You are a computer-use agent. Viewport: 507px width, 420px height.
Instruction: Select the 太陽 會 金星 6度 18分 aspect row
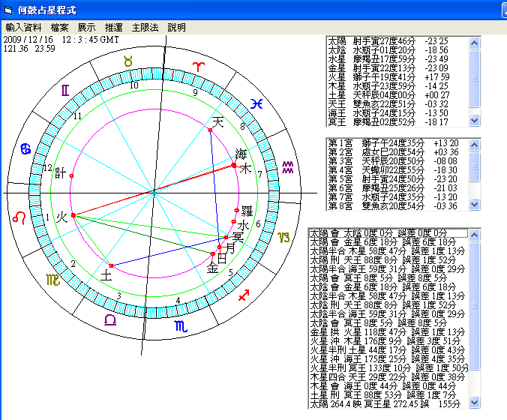point(388,242)
